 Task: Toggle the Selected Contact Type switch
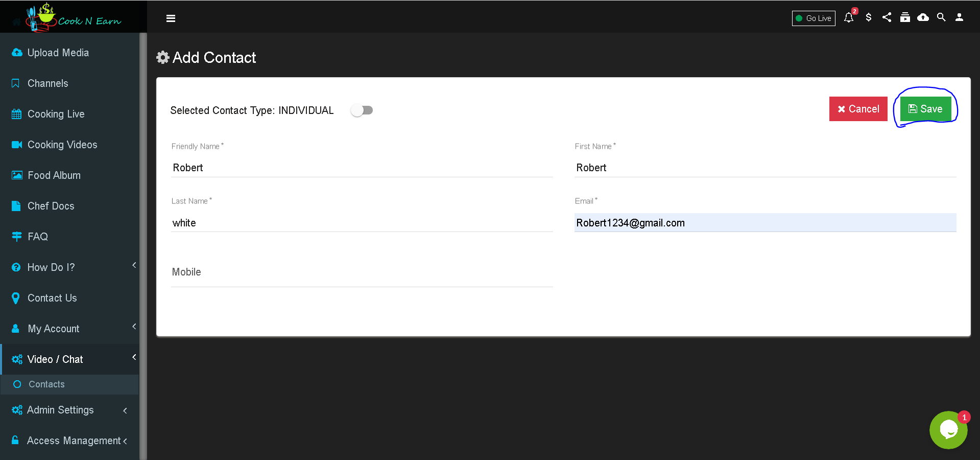coord(362,110)
